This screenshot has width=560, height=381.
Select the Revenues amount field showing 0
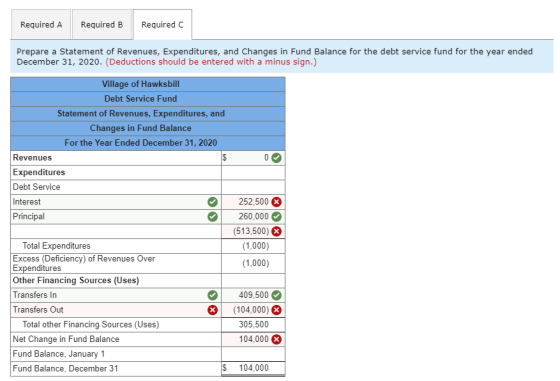coord(253,158)
